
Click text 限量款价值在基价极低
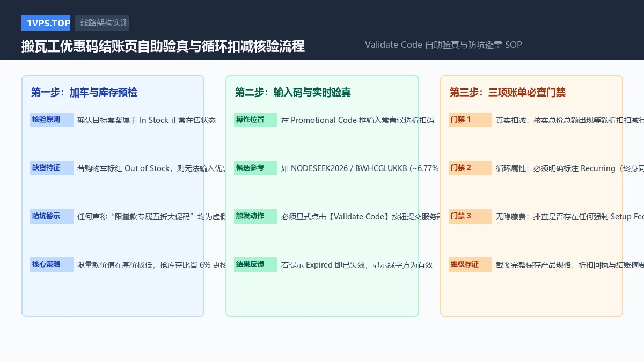151,265
